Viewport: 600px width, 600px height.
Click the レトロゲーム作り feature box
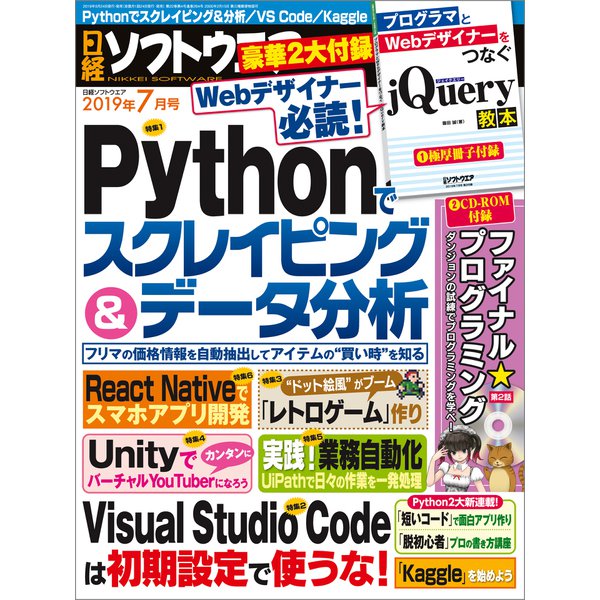pos(342,399)
